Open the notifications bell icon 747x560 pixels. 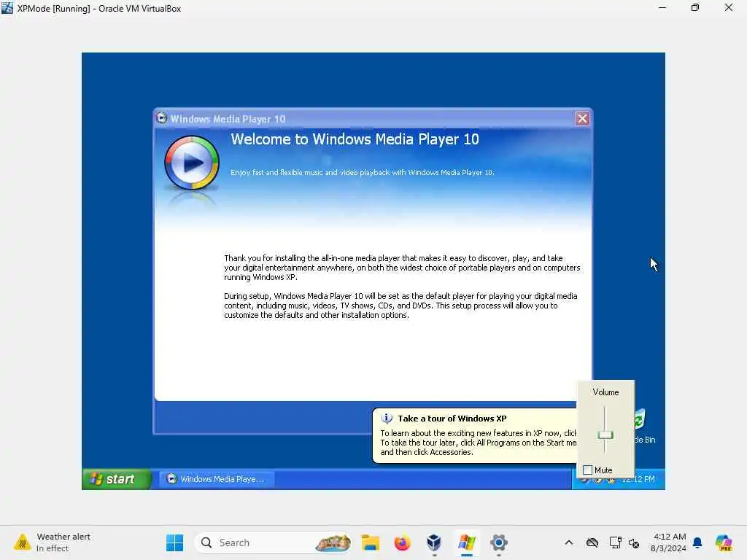697,542
